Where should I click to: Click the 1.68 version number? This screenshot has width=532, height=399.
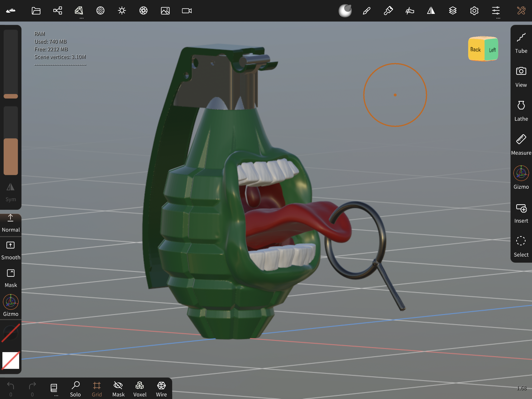[x=522, y=388]
